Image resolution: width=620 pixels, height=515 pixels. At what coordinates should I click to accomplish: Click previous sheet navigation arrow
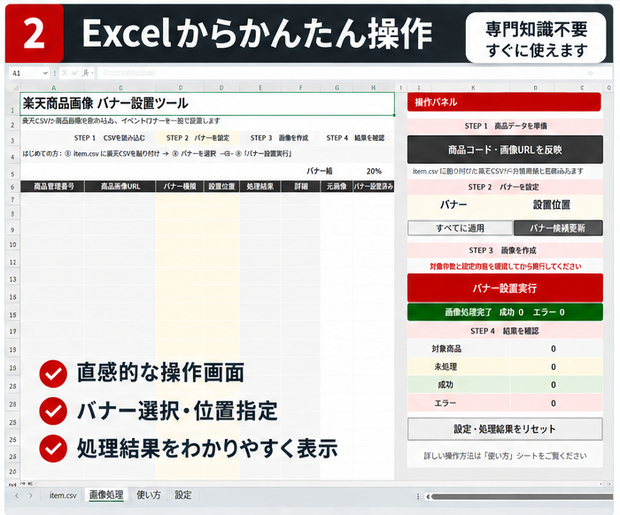17,496
